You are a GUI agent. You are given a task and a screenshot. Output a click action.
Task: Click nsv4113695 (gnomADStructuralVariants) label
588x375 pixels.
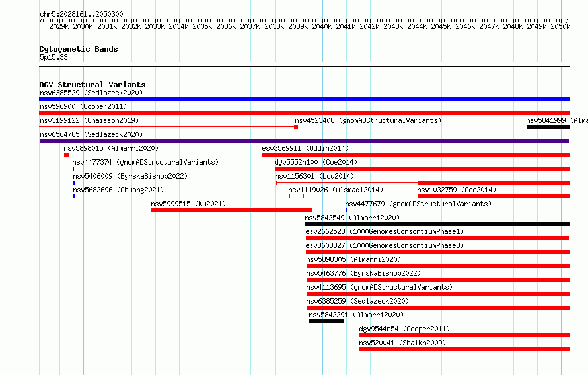[x=379, y=287]
